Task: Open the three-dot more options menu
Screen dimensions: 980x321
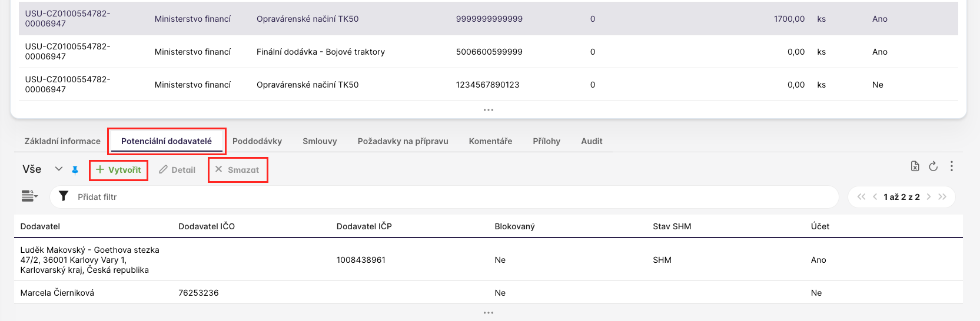Action: click(x=951, y=166)
